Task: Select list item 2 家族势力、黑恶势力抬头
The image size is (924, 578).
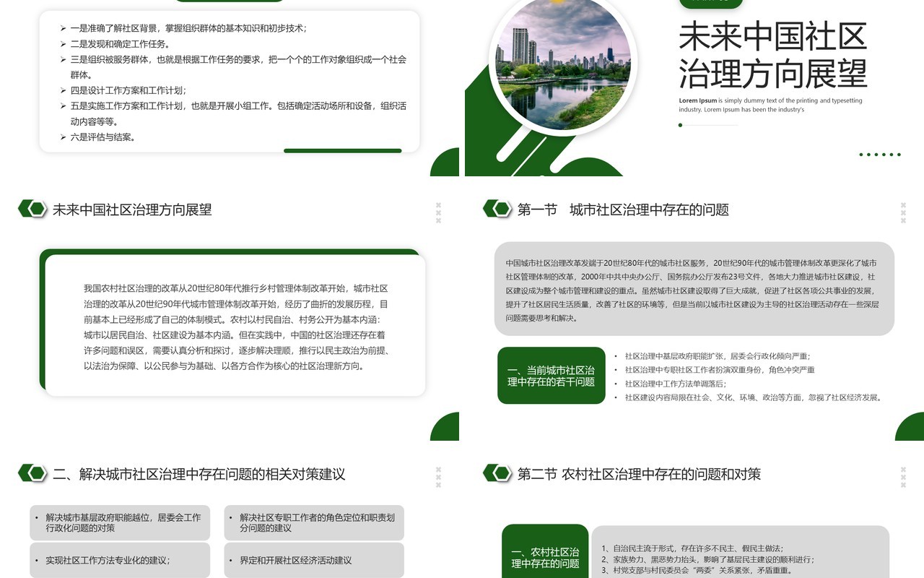Action: (708, 559)
